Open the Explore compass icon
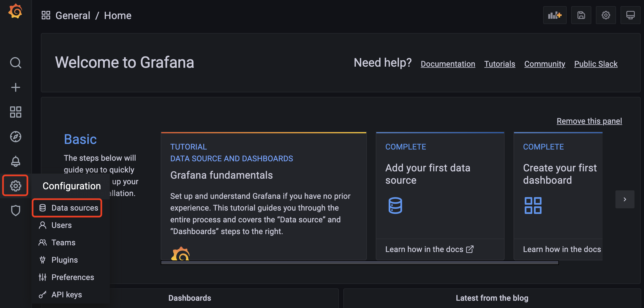The width and height of the screenshot is (644, 308). point(15,137)
